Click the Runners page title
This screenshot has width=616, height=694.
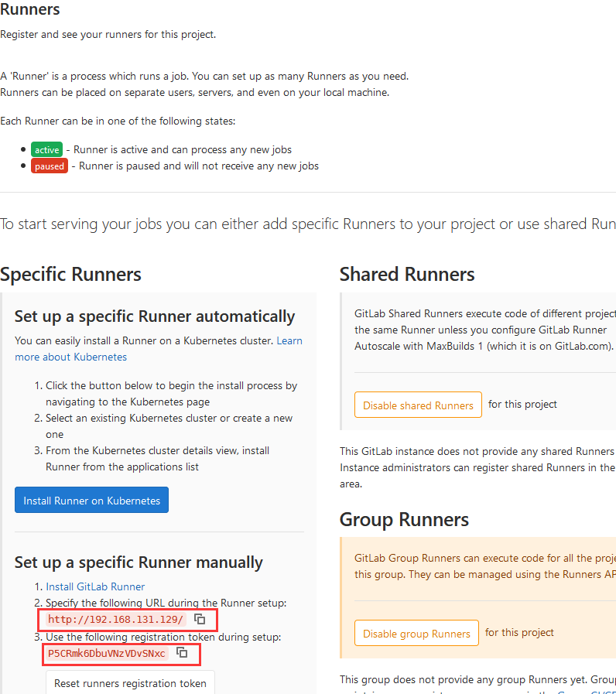(x=29, y=9)
